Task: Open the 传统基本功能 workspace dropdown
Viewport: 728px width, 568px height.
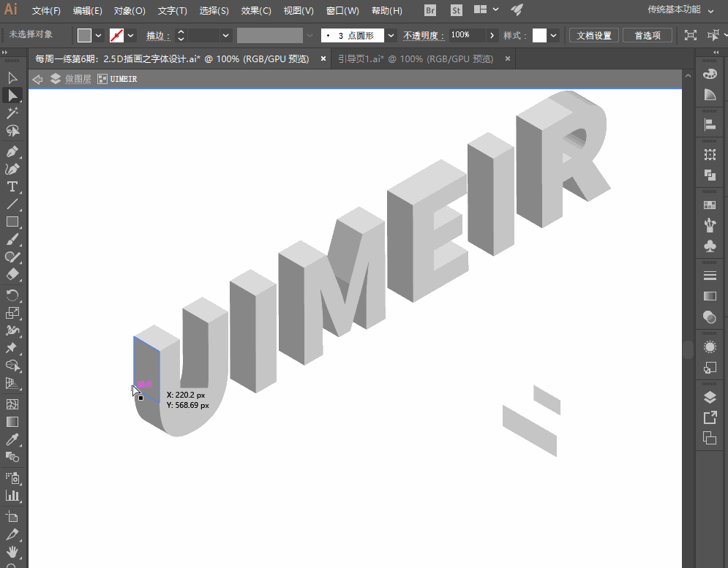Action: click(681, 10)
